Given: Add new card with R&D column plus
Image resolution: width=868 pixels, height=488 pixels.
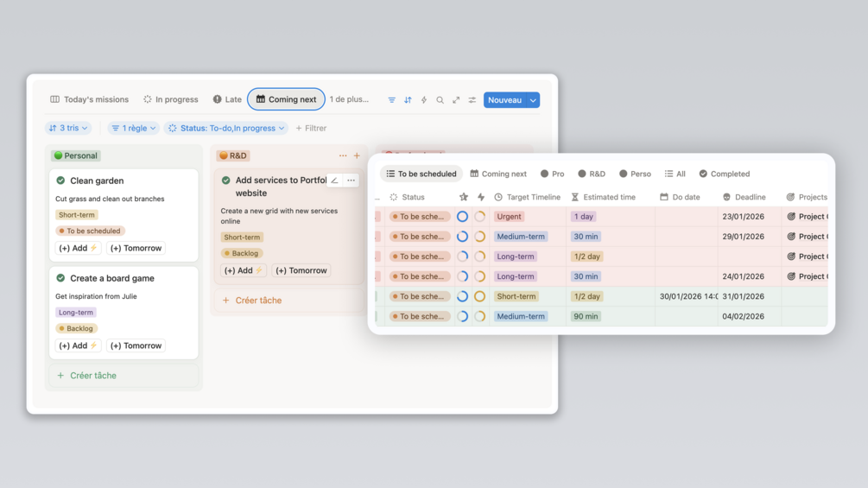Looking at the screenshot, I should (x=357, y=156).
